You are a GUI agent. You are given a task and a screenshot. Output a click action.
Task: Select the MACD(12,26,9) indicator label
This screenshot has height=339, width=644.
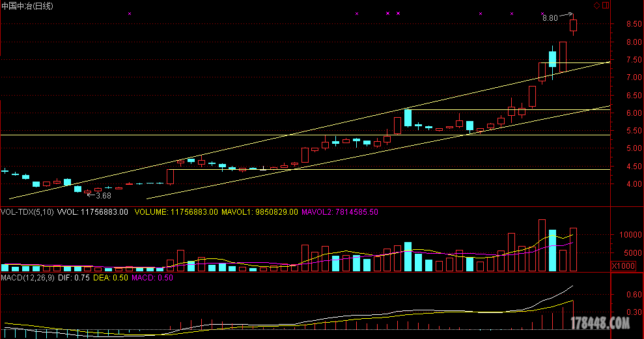27,278
